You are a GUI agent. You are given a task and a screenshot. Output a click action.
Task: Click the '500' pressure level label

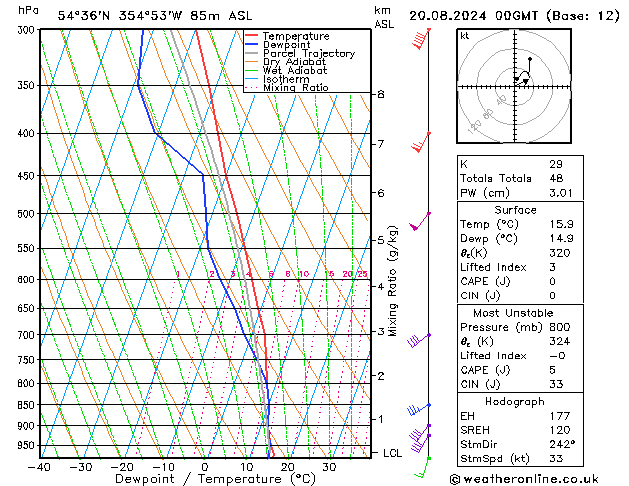[x=28, y=214]
